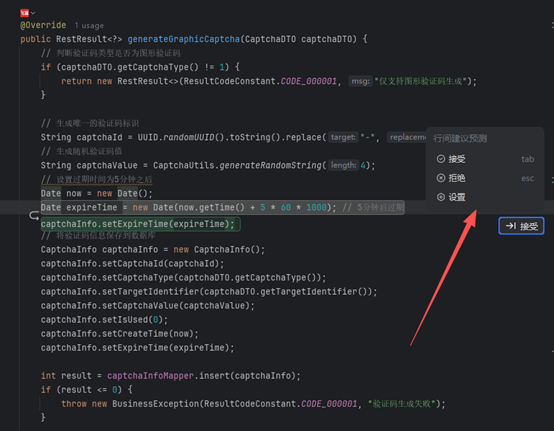The image size is (554, 431).
Task: Click the CODE_000001 constant in the return statement
Action: [x=309, y=81]
